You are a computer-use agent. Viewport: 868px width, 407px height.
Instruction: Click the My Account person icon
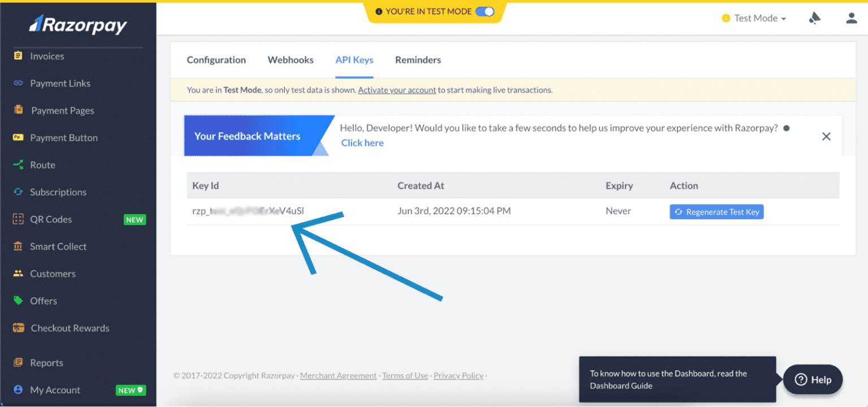18,389
